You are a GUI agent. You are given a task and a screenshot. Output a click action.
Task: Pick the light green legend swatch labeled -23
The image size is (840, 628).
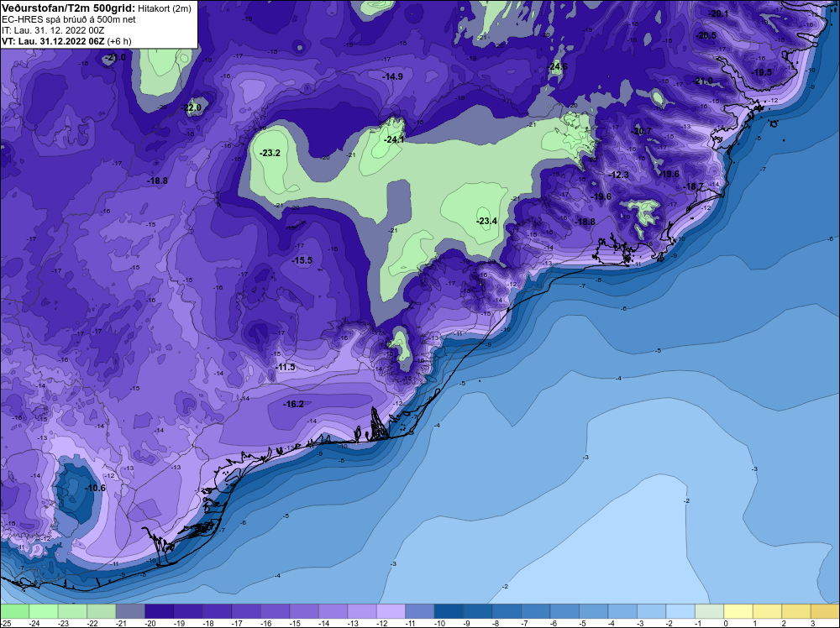[72, 611]
